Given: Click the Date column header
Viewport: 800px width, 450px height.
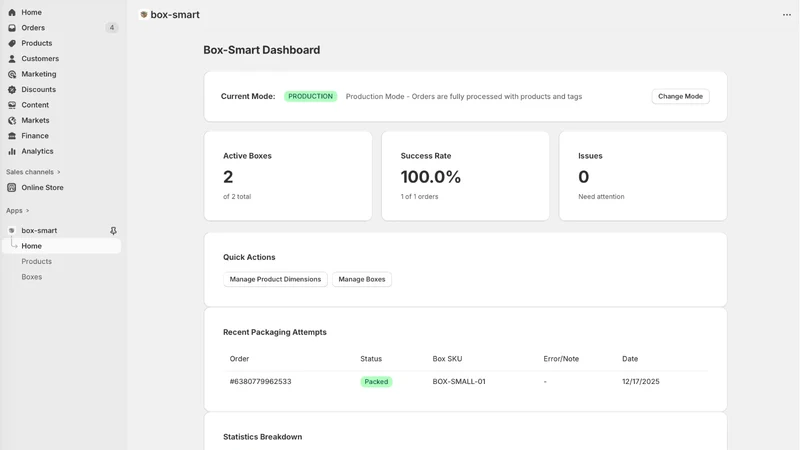Looking at the screenshot, I should coord(630,359).
